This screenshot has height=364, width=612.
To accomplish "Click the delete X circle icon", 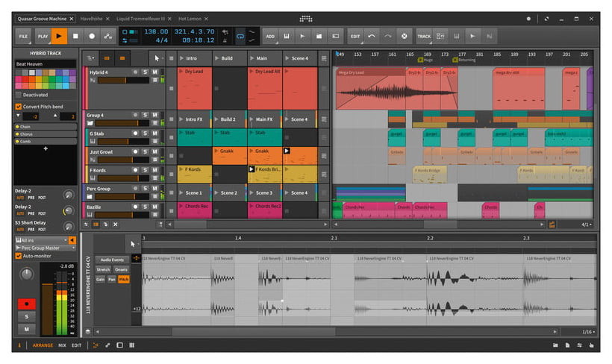I will click(405, 37).
